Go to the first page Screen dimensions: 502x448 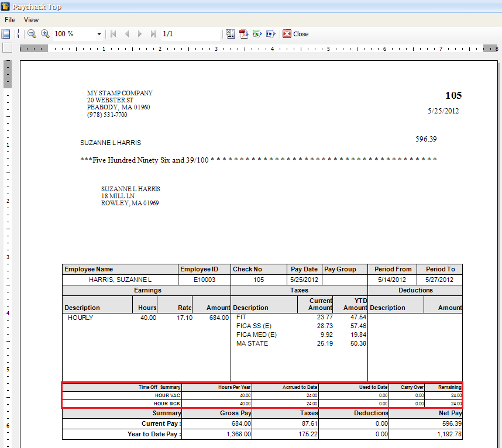[x=113, y=33]
